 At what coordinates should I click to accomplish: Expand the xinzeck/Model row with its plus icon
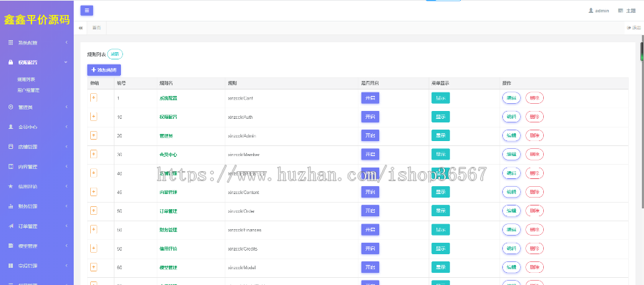(94, 267)
